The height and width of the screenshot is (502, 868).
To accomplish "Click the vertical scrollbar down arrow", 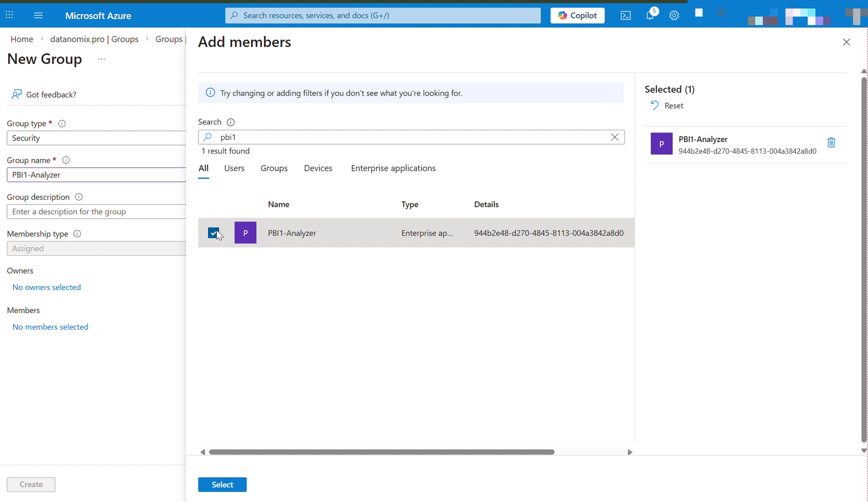I will tap(864, 451).
